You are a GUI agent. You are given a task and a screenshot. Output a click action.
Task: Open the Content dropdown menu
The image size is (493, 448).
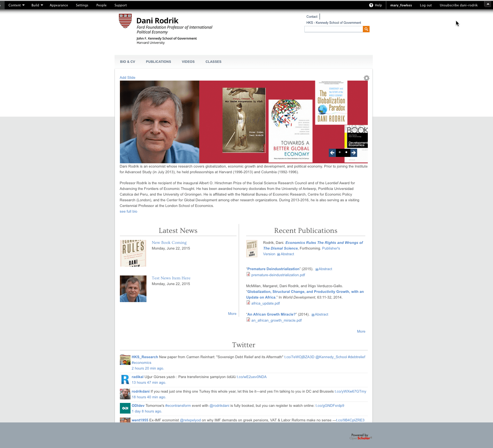tap(16, 5)
